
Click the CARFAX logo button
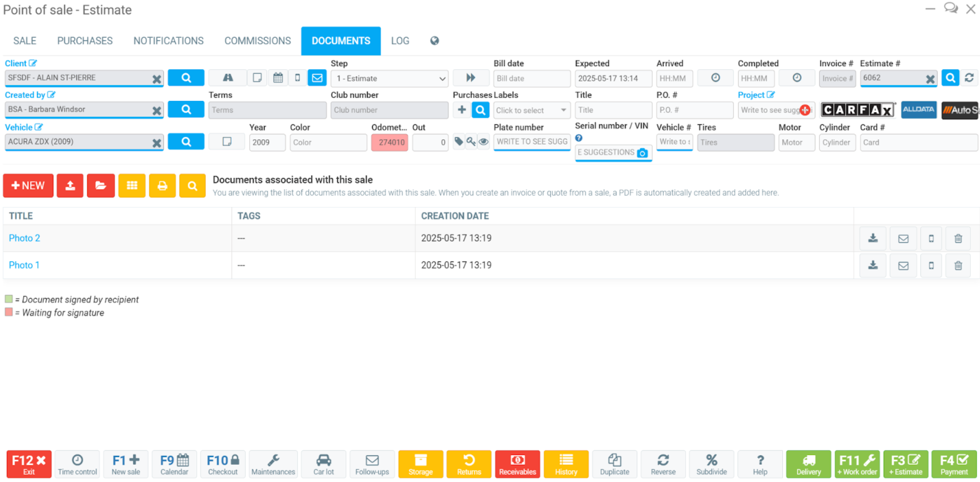click(x=857, y=110)
